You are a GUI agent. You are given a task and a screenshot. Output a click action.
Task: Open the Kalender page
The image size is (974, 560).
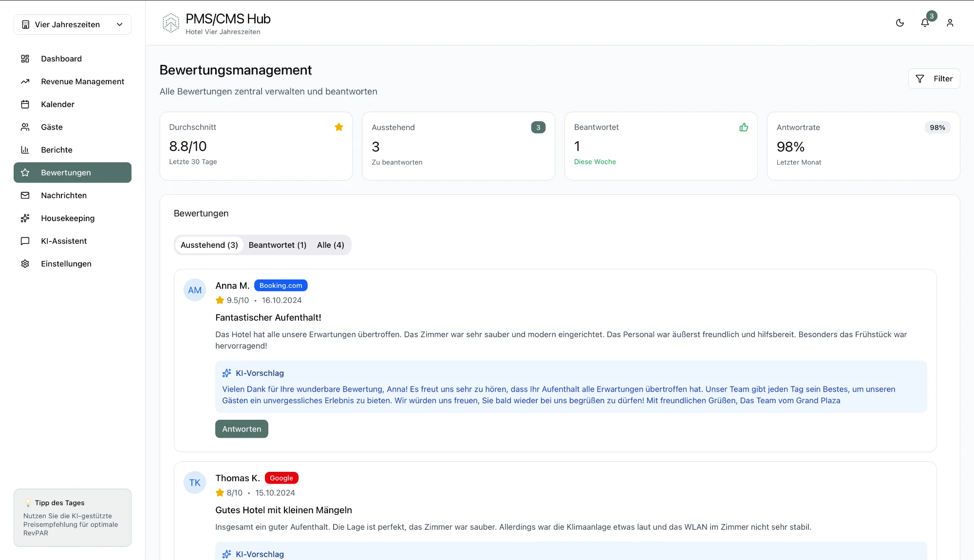57,104
